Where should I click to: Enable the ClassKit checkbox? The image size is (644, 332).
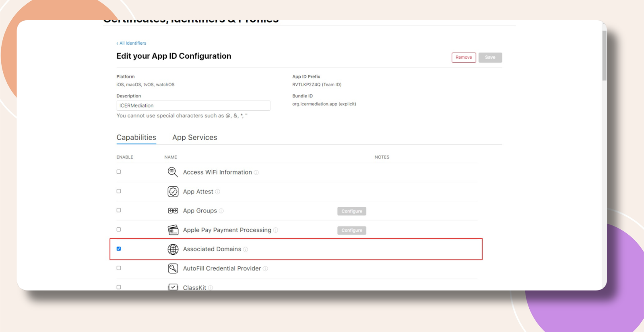[119, 287]
